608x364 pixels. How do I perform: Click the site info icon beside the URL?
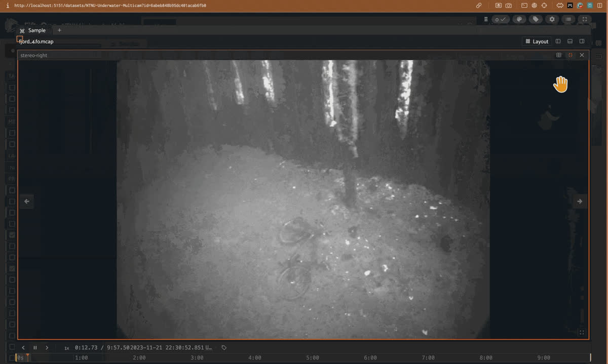point(7,5)
